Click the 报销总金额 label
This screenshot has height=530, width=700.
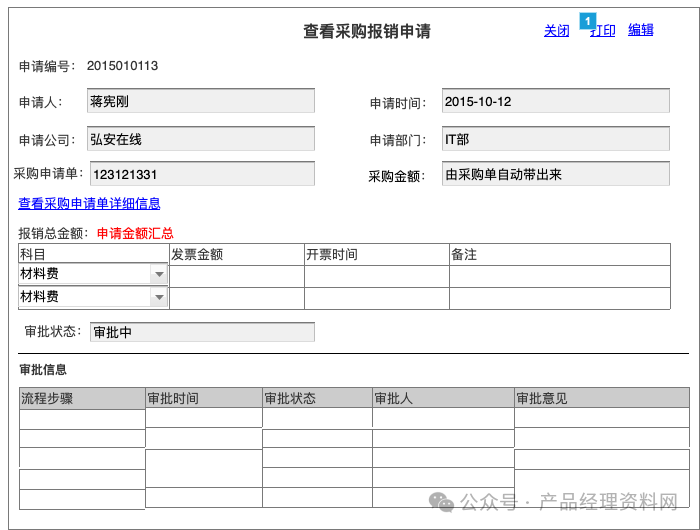[54, 233]
